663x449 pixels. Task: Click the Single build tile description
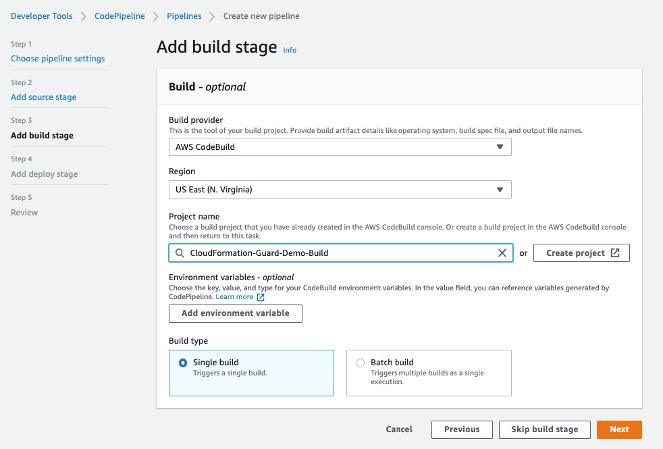coord(230,373)
